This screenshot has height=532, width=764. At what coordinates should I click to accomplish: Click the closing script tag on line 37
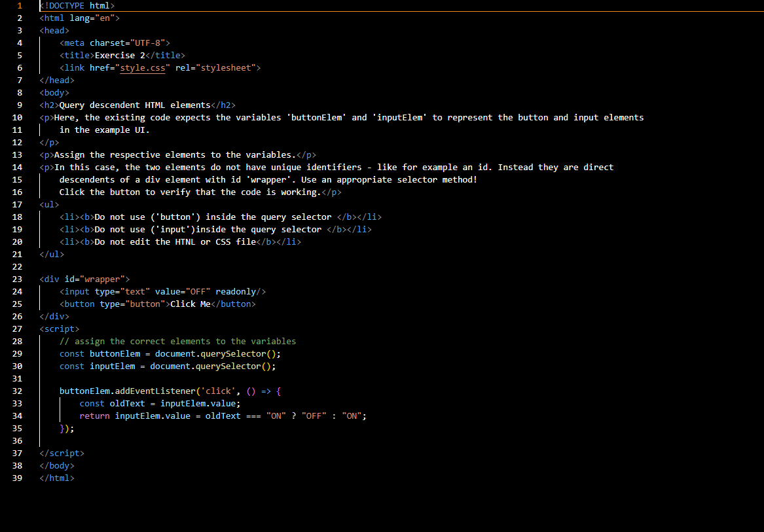point(61,453)
